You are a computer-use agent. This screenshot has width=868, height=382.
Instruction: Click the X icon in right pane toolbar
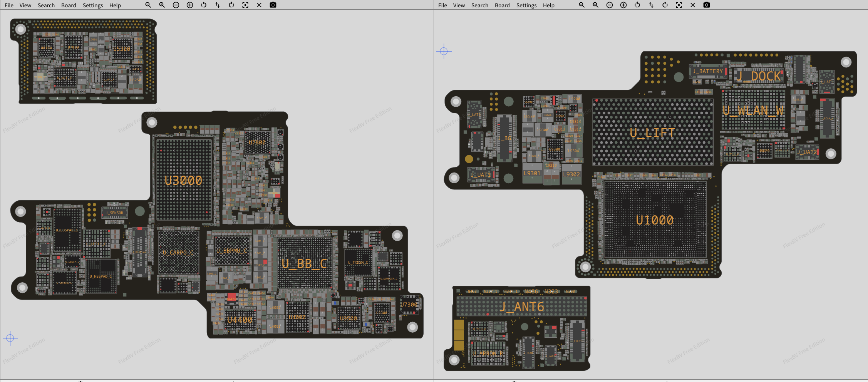(x=693, y=5)
